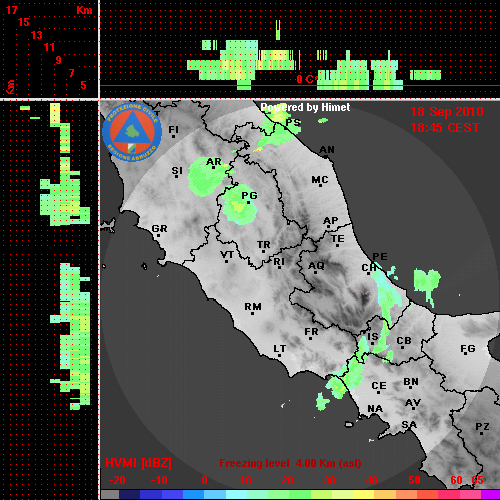Click the Freezing level 4.00 Km label
The height and width of the screenshot is (500, 500).
click(290, 463)
